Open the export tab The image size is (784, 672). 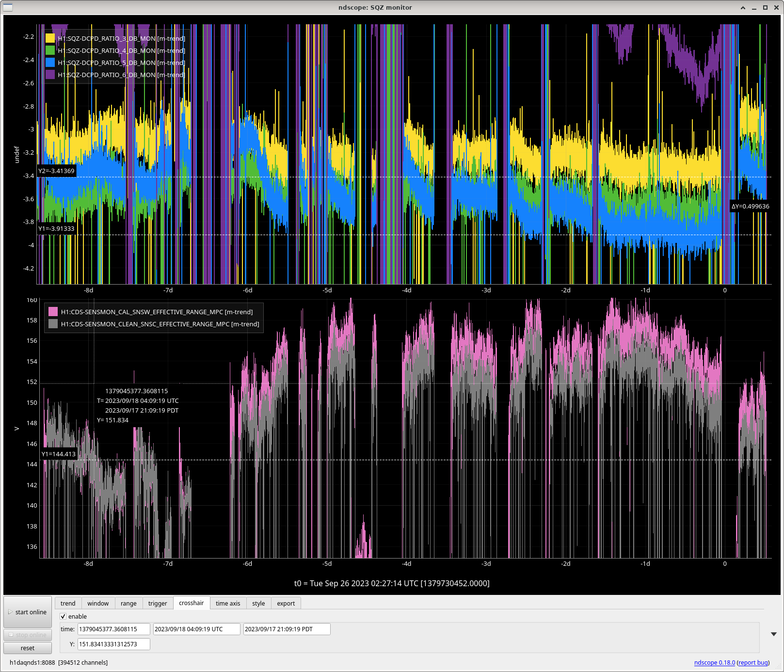click(286, 603)
